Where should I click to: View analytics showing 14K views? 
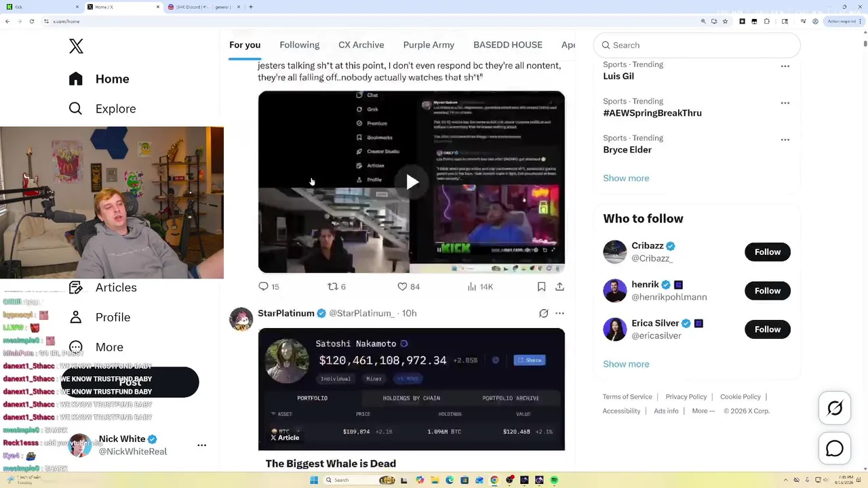coord(480,287)
